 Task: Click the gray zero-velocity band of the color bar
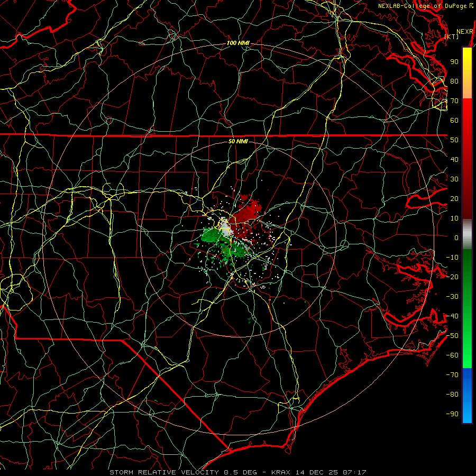(467, 234)
